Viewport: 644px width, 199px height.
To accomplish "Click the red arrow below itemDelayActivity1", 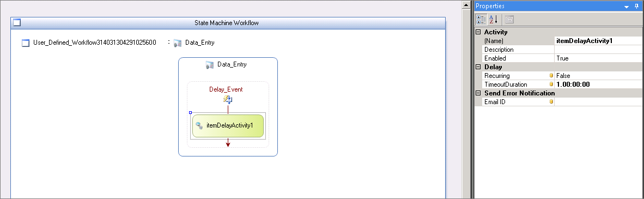I will click(x=228, y=142).
